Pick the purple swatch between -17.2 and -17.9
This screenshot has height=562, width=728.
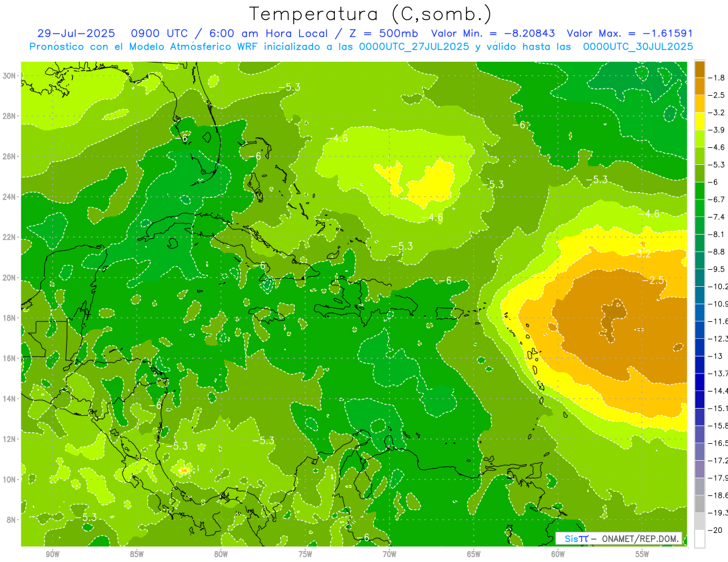699,469
